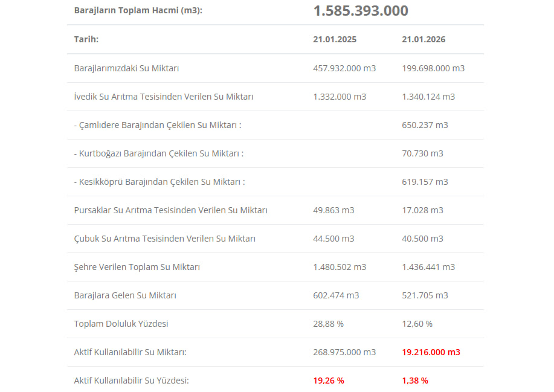This screenshot has width=554, height=392.
Task: Click the Kurtboğazı value 70.730 m3
Action: (x=422, y=153)
